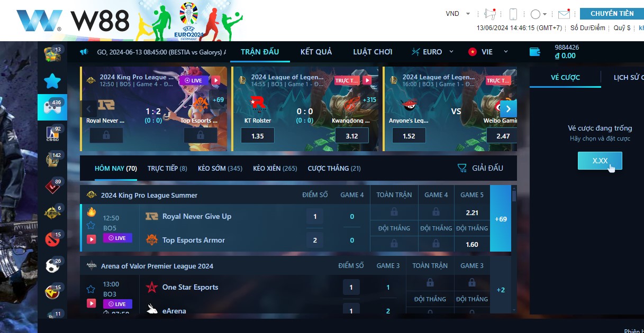
Task: Open the VND currency dropdown
Action: point(458,14)
